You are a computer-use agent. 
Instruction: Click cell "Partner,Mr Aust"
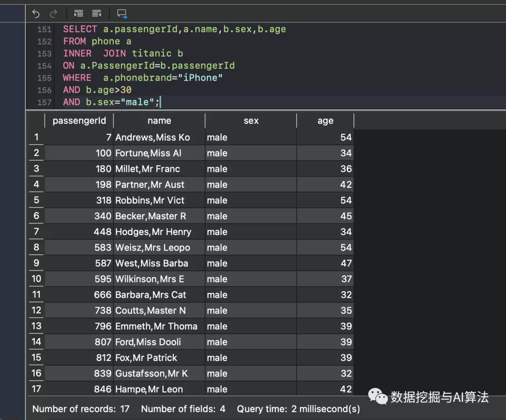(x=159, y=184)
